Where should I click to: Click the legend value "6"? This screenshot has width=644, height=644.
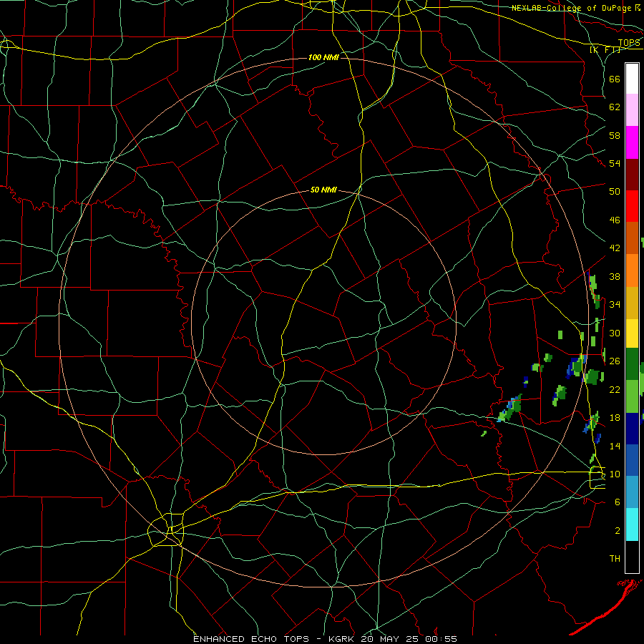[618, 502]
